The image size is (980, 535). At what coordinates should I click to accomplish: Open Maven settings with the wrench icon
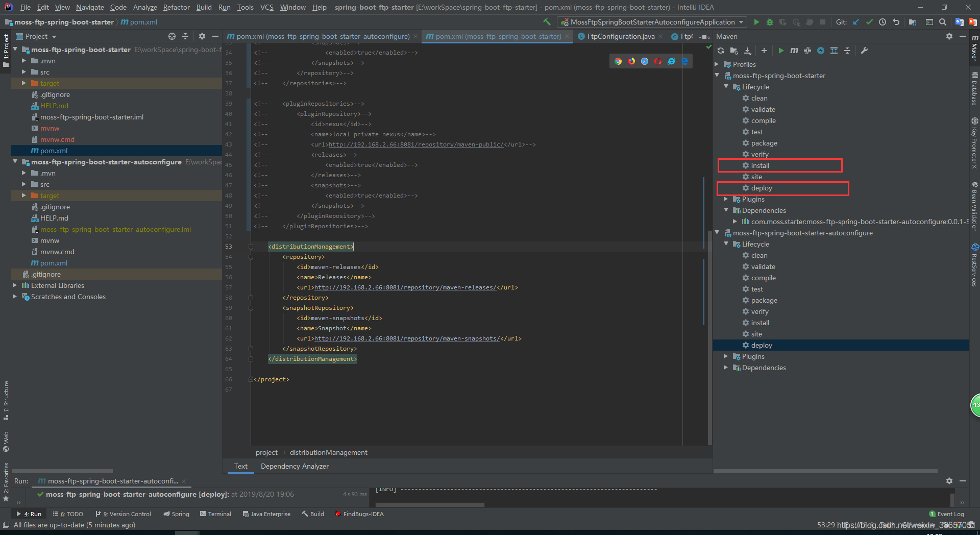coord(864,51)
